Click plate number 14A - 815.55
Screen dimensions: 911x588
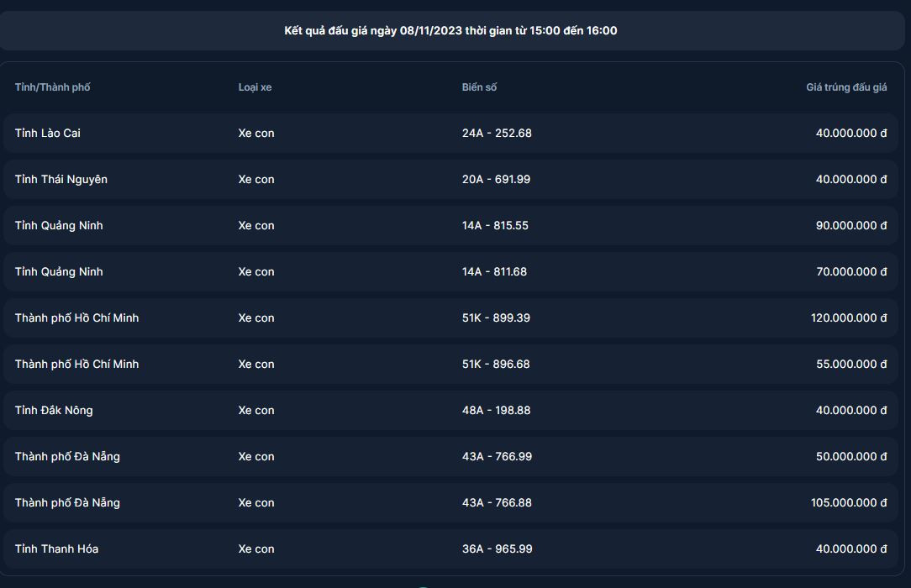495,226
